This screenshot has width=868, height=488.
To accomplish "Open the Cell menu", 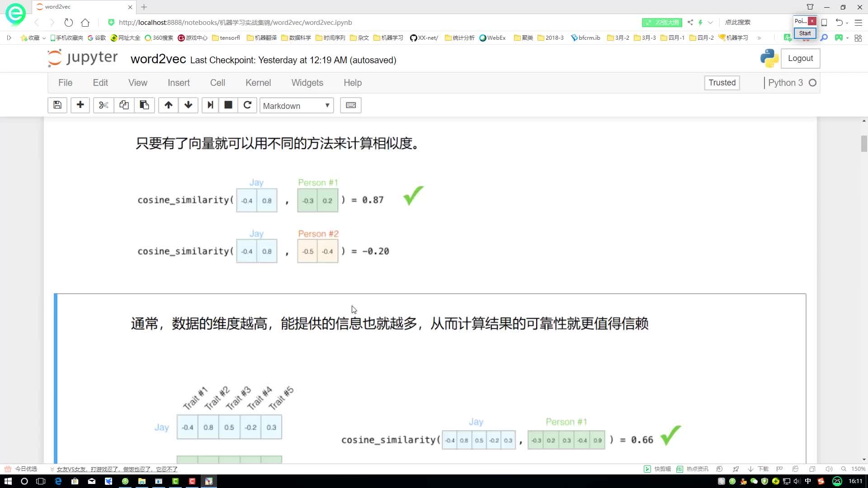I will coord(217,83).
